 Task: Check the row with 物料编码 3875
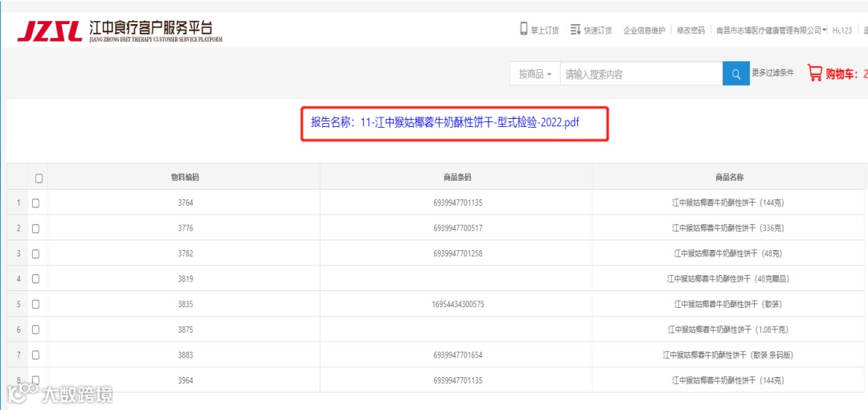pyautogui.click(x=35, y=330)
